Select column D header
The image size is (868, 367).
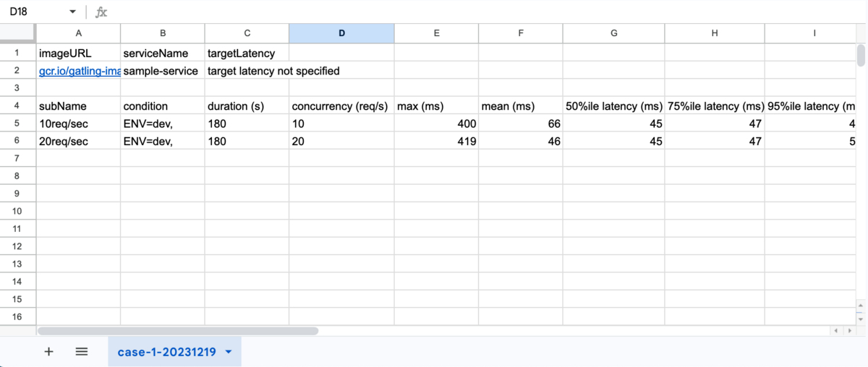point(341,33)
